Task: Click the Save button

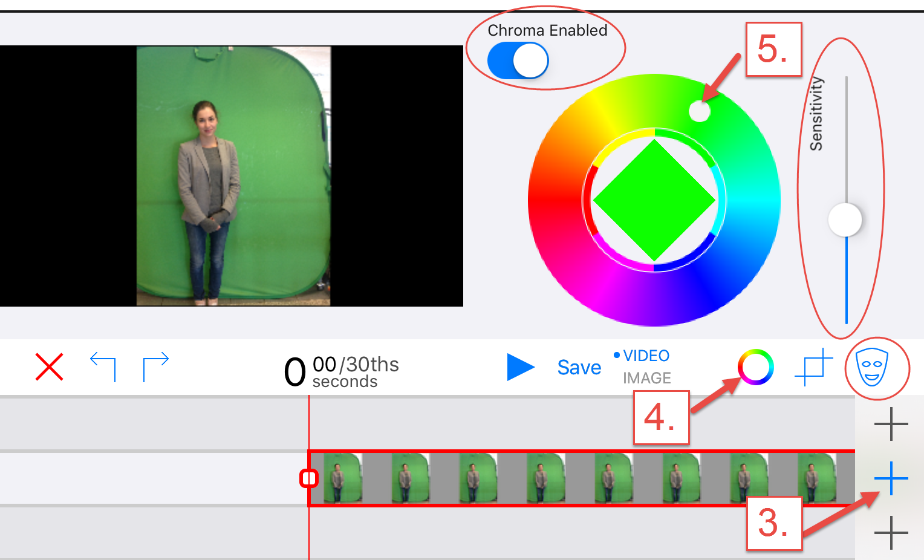Action: tap(579, 367)
